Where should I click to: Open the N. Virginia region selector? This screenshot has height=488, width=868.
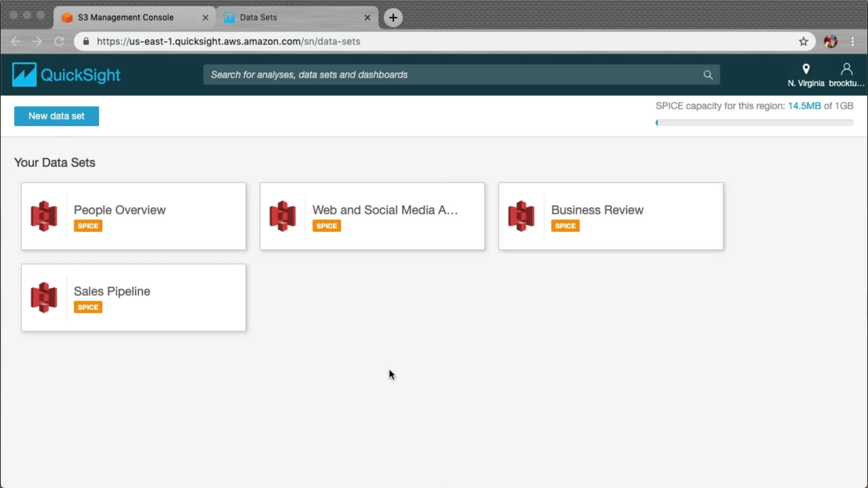click(x=806, y=75)
